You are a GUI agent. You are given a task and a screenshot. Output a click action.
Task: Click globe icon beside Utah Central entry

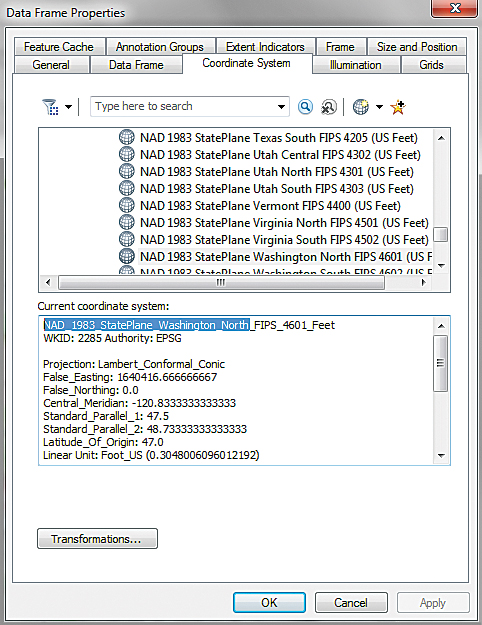click(x=127, y=155)
